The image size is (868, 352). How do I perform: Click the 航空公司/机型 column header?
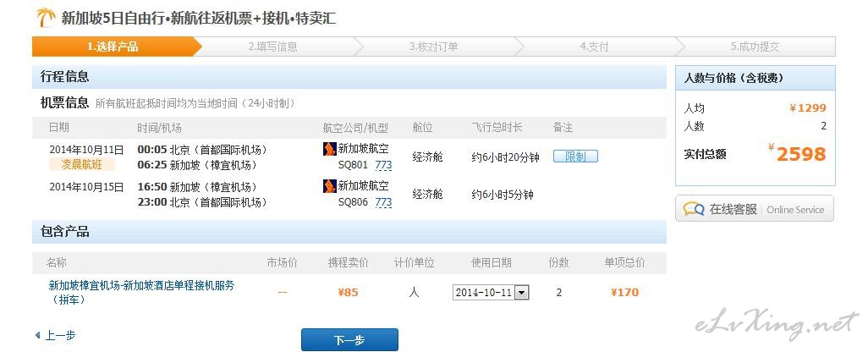[x=355, y=128]
